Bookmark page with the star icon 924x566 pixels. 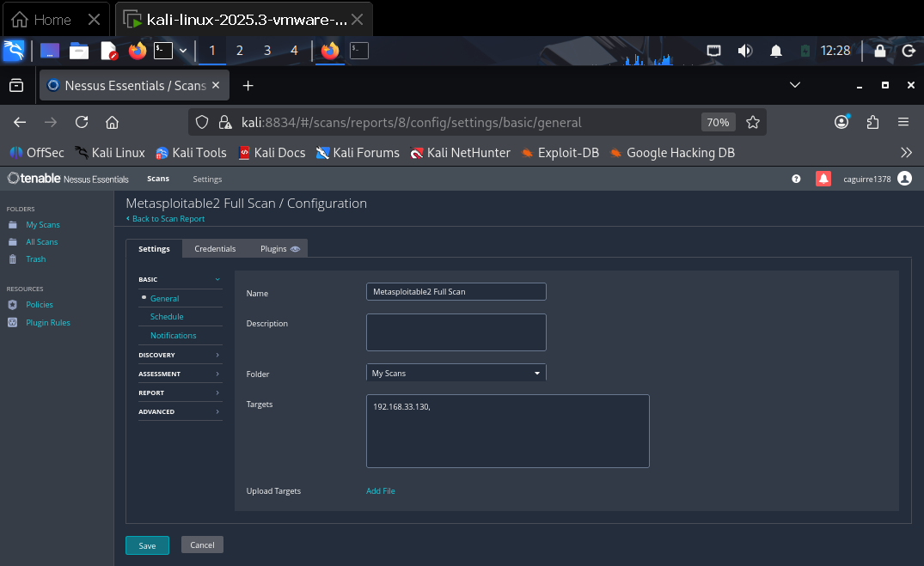pos(753,122)
